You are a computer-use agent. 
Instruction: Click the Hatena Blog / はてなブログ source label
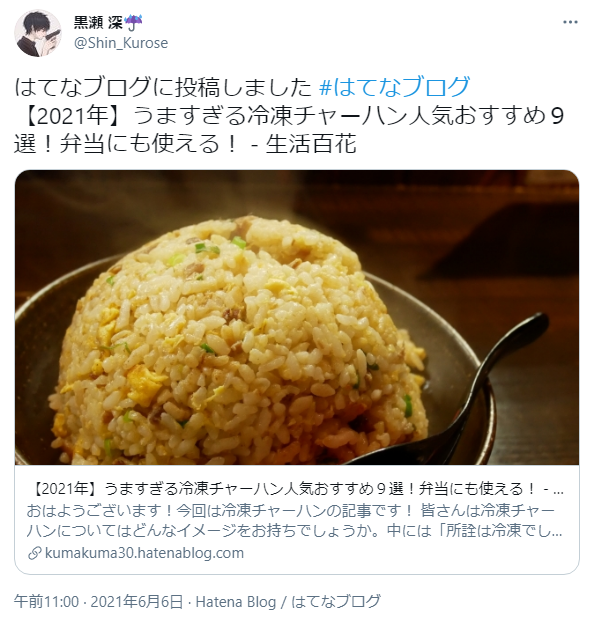click(x=288, y=601)
